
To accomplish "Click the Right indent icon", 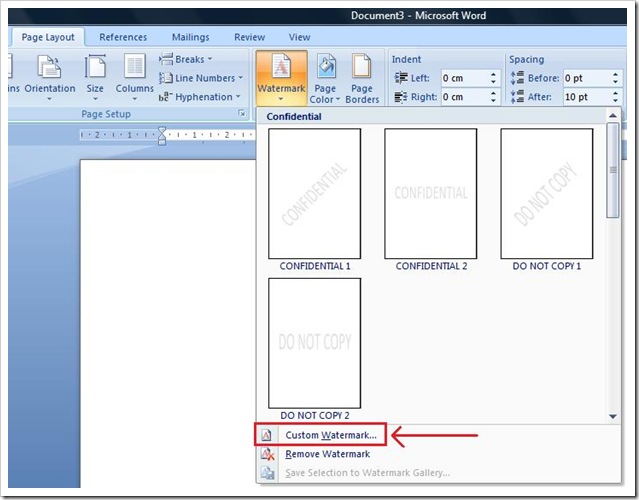I will pyautogui.click(x=401, y=97).
